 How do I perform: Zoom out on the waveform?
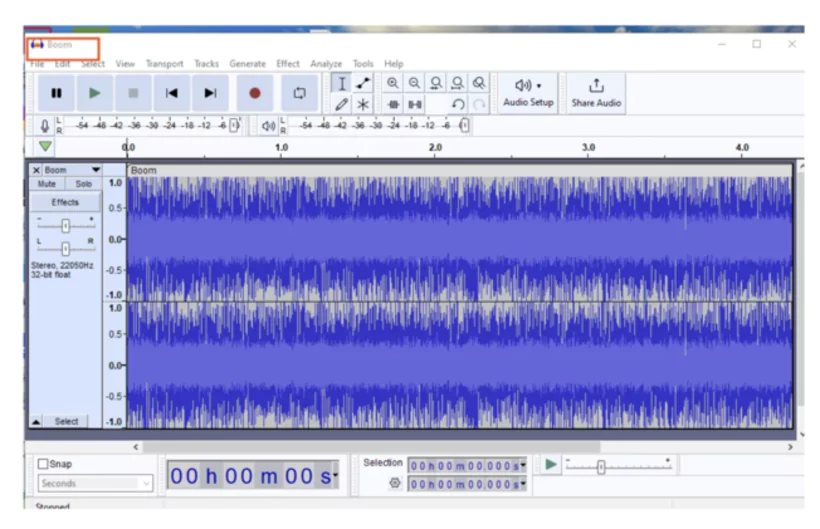tap(414, 83)
